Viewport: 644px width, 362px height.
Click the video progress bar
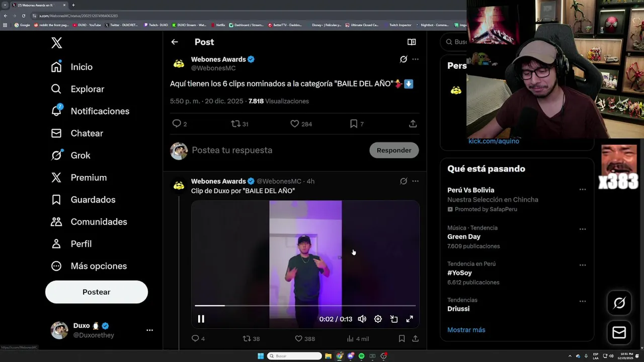(305, 305)
